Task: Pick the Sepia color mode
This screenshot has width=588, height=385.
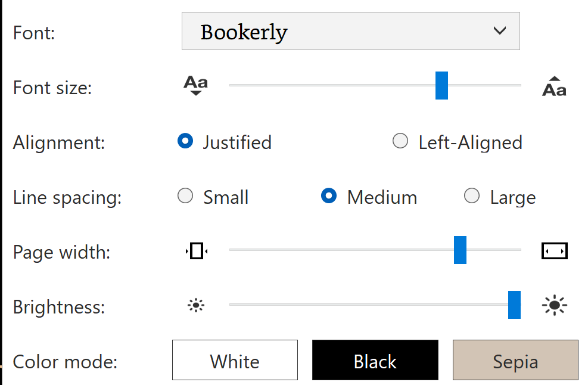Action: click(515, 360)
